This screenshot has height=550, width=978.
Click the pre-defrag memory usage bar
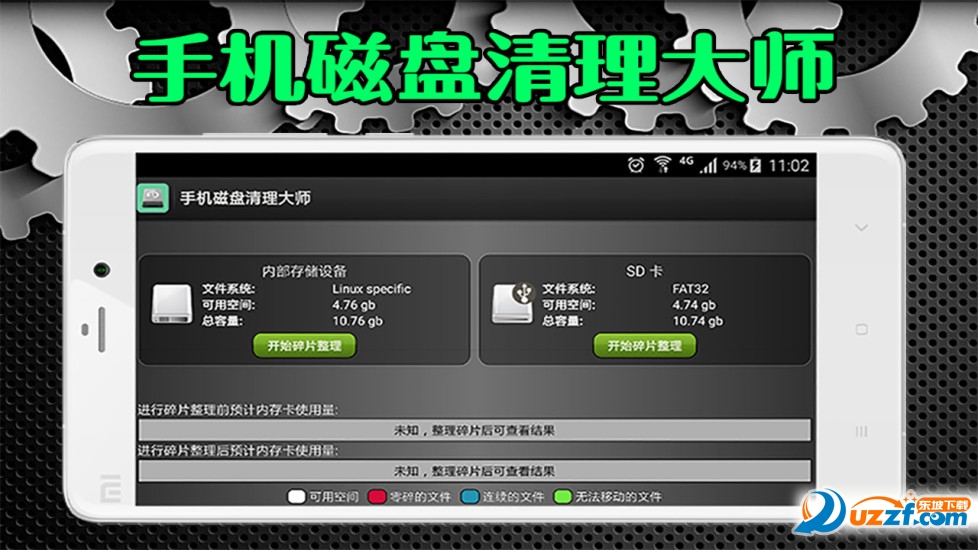(474, 430)
